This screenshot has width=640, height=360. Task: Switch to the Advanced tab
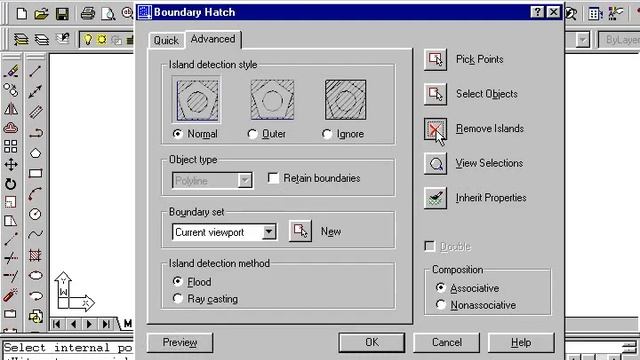(213, 39)
